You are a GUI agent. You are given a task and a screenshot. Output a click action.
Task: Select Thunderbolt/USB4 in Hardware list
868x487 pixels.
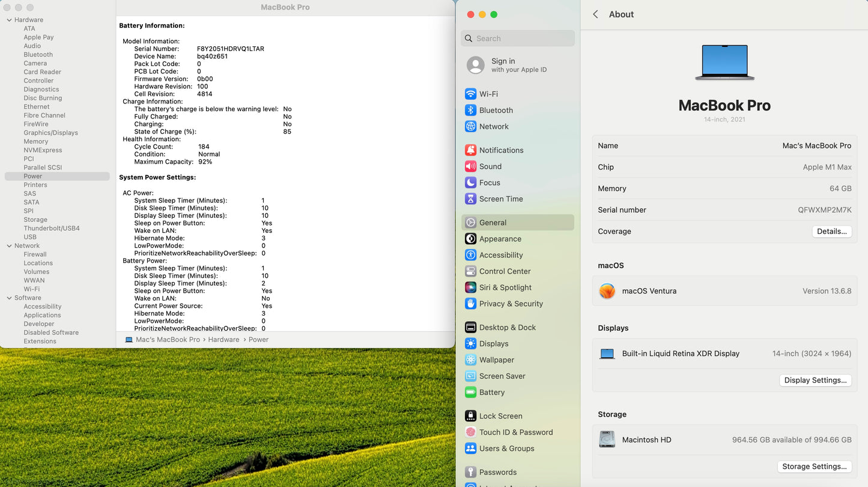click(52, 228)
